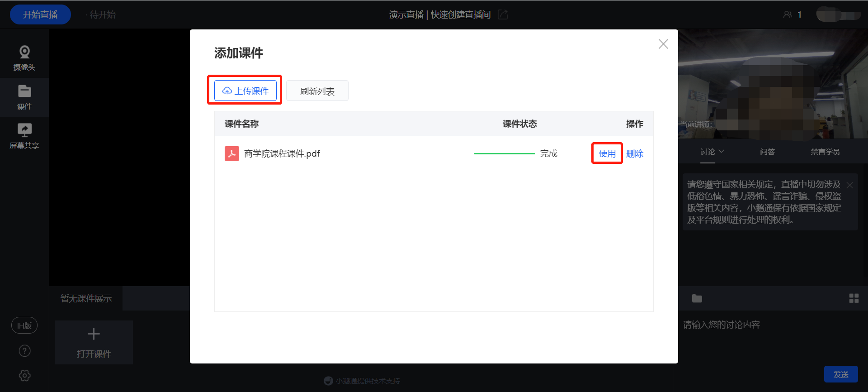The width and height of the screenshot is (868, 392).
Task: Open the settings gear in sidebar
Action: [24, 375]
